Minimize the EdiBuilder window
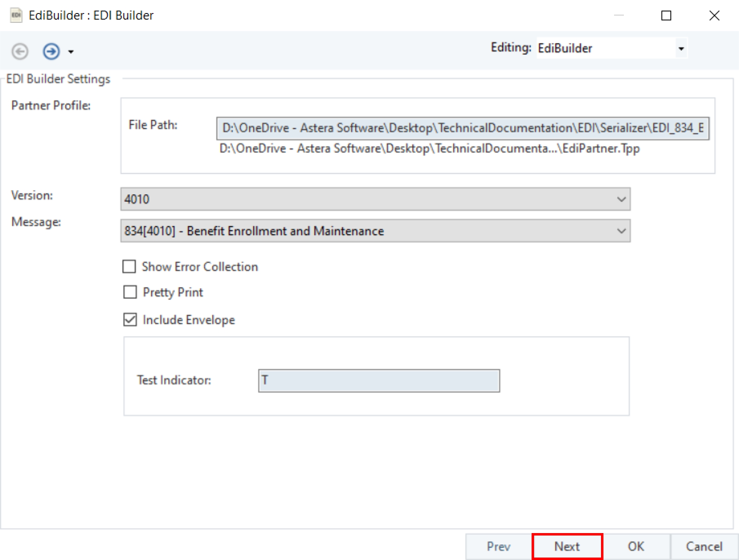 pos(619,16)
